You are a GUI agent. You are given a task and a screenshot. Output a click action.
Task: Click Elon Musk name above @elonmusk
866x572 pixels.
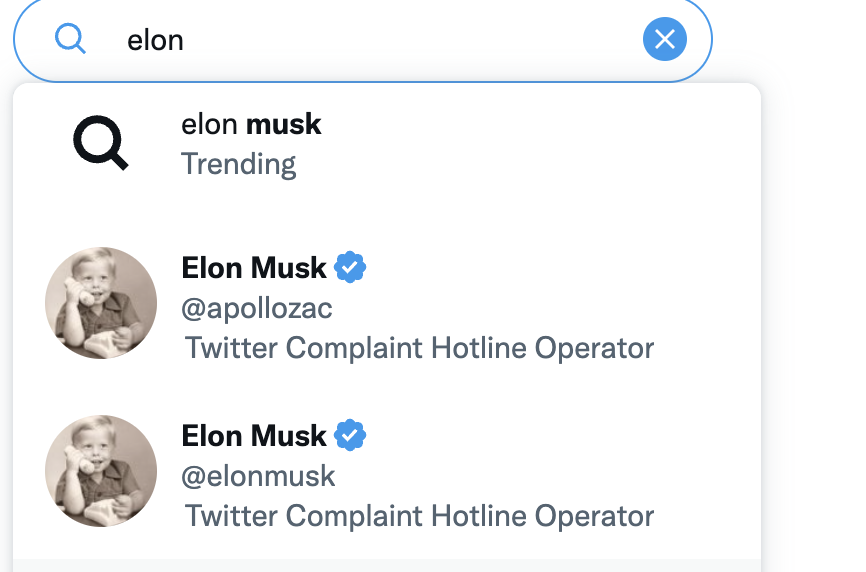254,436
